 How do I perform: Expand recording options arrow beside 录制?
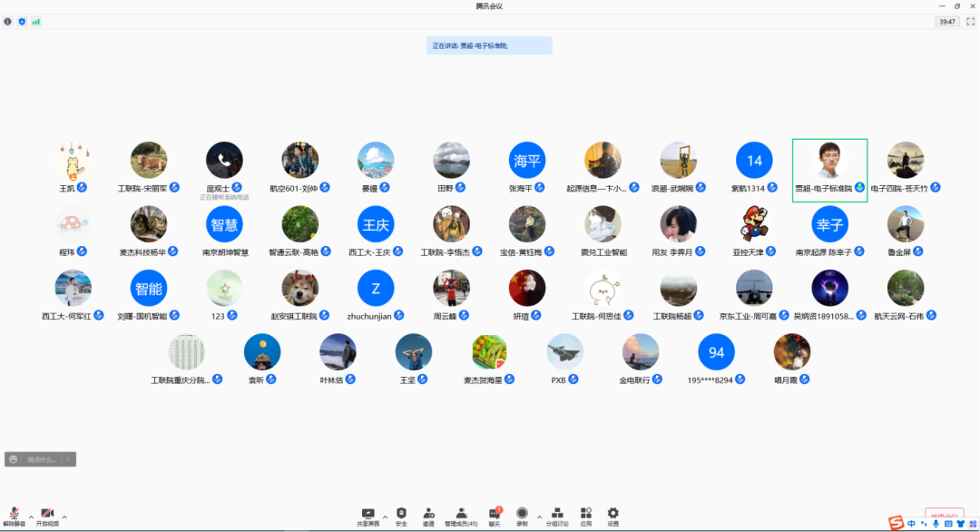coord(539,517)
